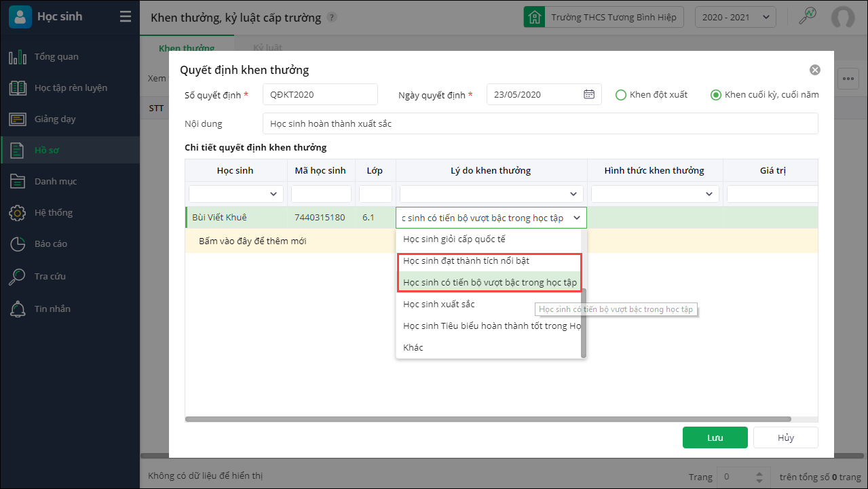Click the three-dots more options button
This screenshot has height=489, width=868.
(x=848, y=78)
